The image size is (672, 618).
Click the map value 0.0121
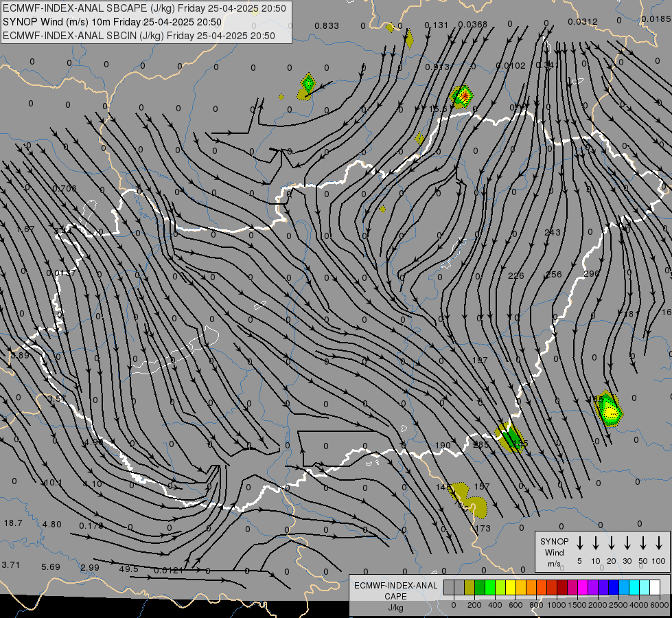point(168,570)
